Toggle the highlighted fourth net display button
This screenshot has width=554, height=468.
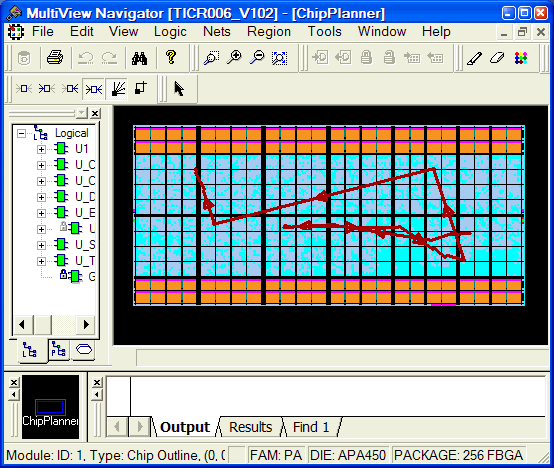click(94, 89)
